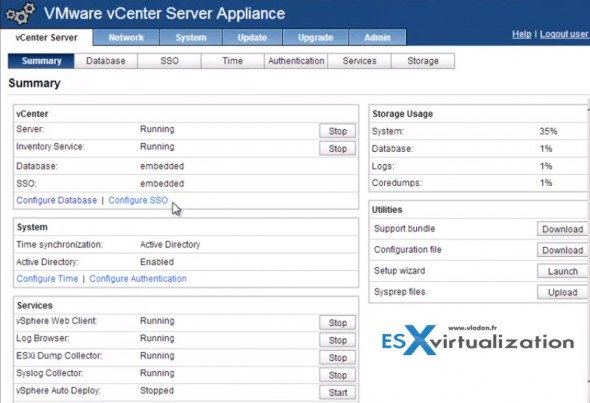Click the Database embedded value
The height and width of the screenshot is (403, 590).
[x=162, y=166]
